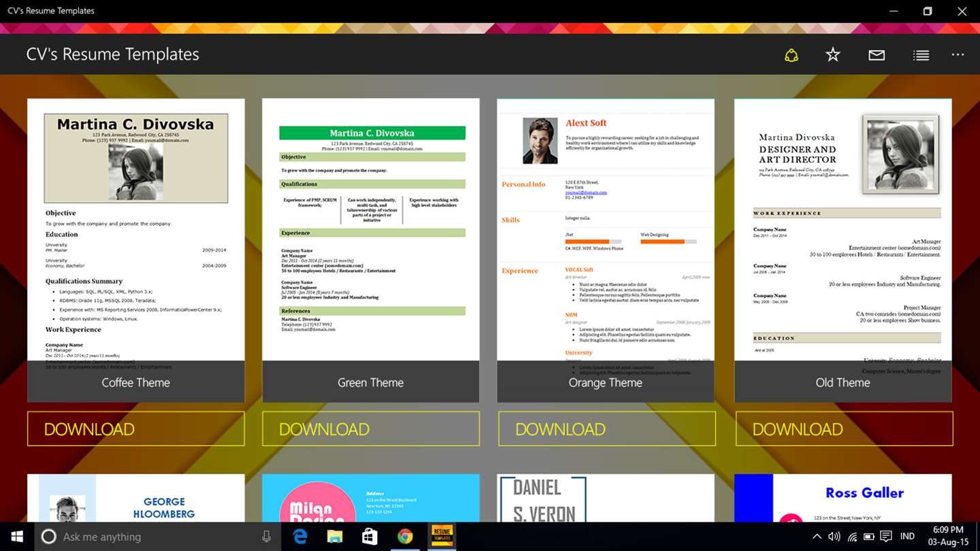Screen dimensions: 980x551
Task: Pick the Ross Galler resume thumbnail
Action: [843, 499]
